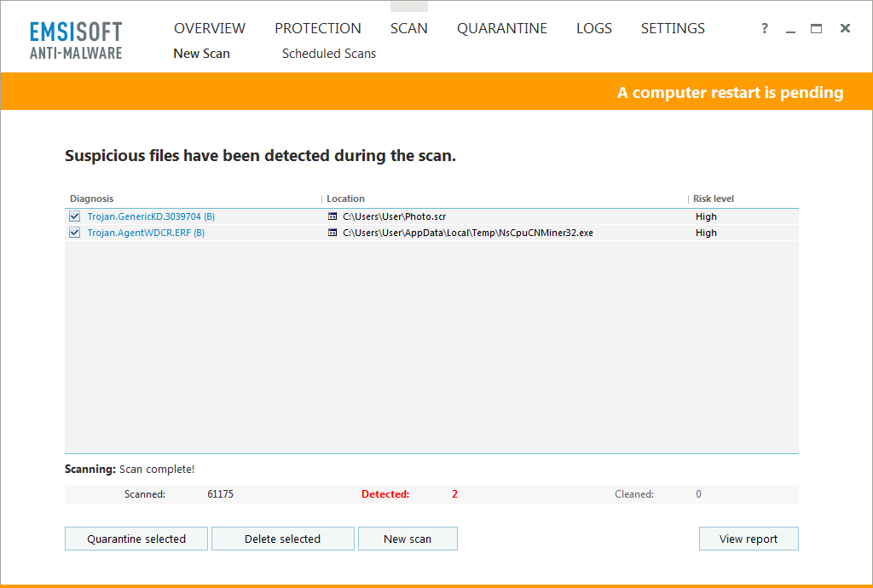This screenshot has width=873, height=588.
Task: Click the Scan complete! status text
Action: click(157, 469)
